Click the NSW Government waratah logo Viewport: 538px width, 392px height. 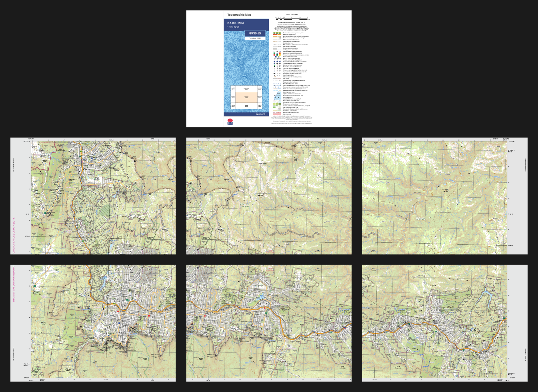230,122
